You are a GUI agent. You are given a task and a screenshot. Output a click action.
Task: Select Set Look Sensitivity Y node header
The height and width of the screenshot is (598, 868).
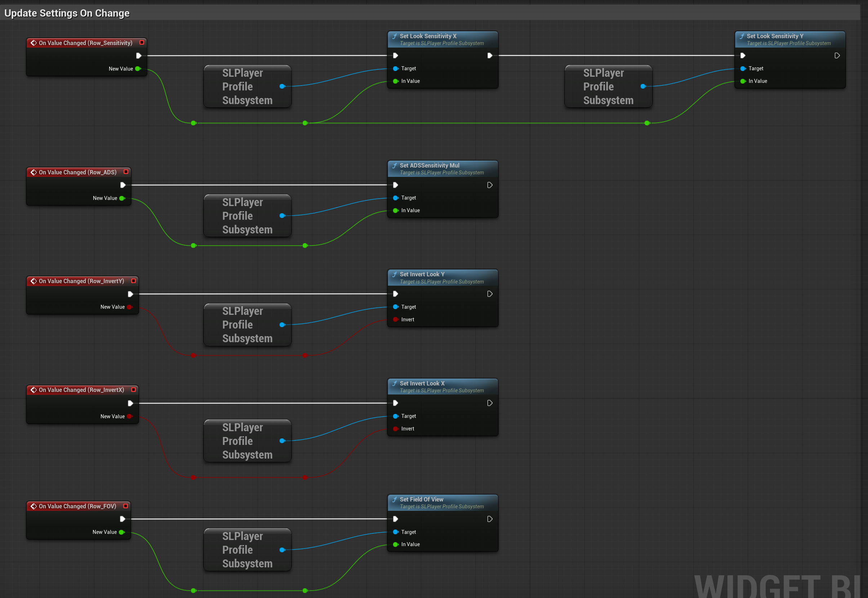pos(790,39)
